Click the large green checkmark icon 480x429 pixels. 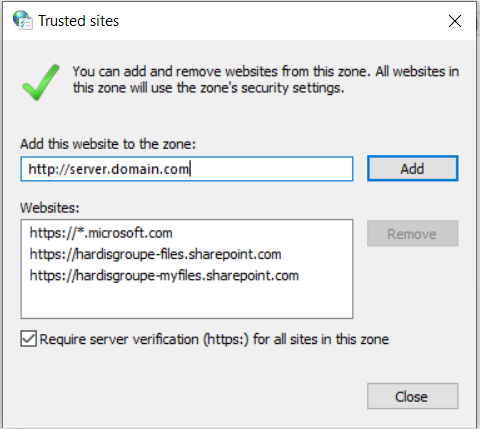coord(41,82)
